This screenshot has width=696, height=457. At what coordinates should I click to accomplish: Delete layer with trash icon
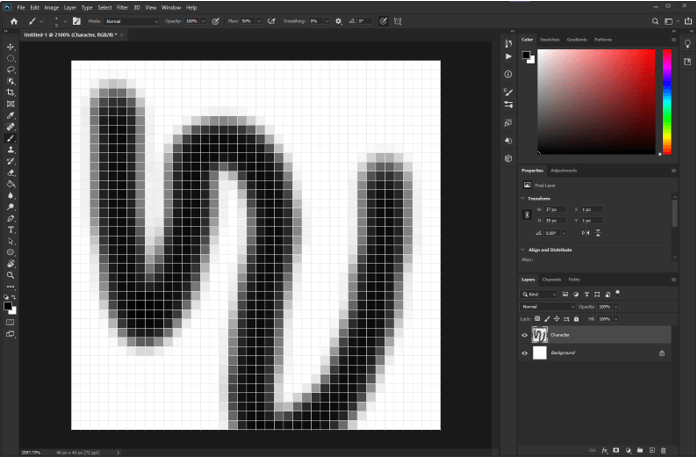point(664,450)
